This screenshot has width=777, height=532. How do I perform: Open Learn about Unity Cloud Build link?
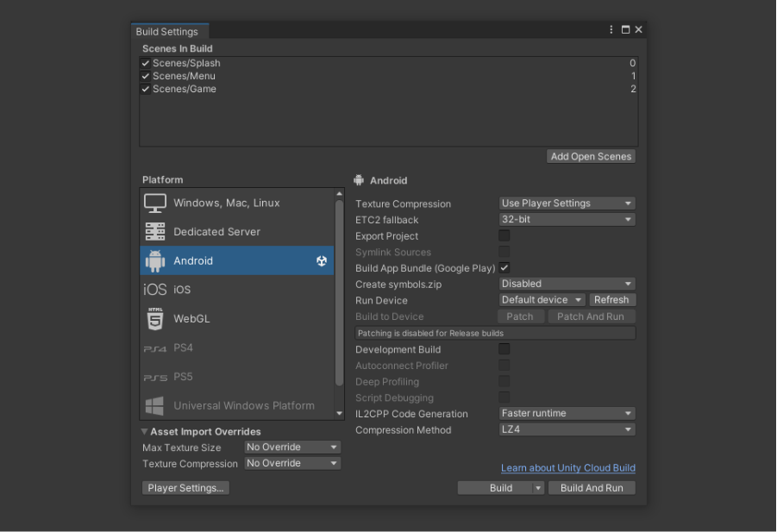pyautogui.click(x=568, y=468)
